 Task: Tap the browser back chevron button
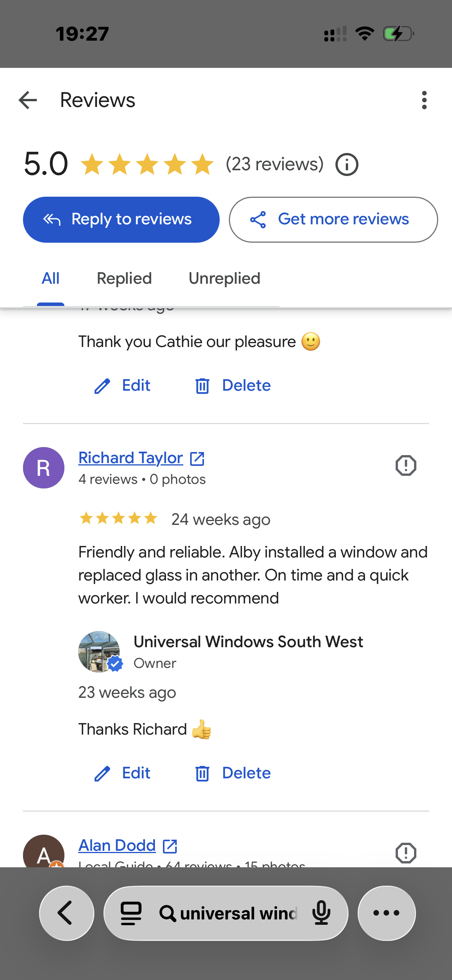67,913
